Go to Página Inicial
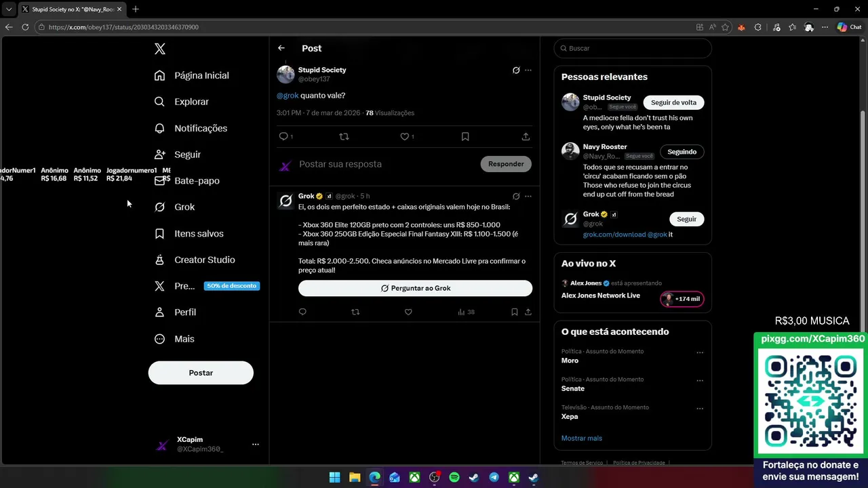 [192, 75]
